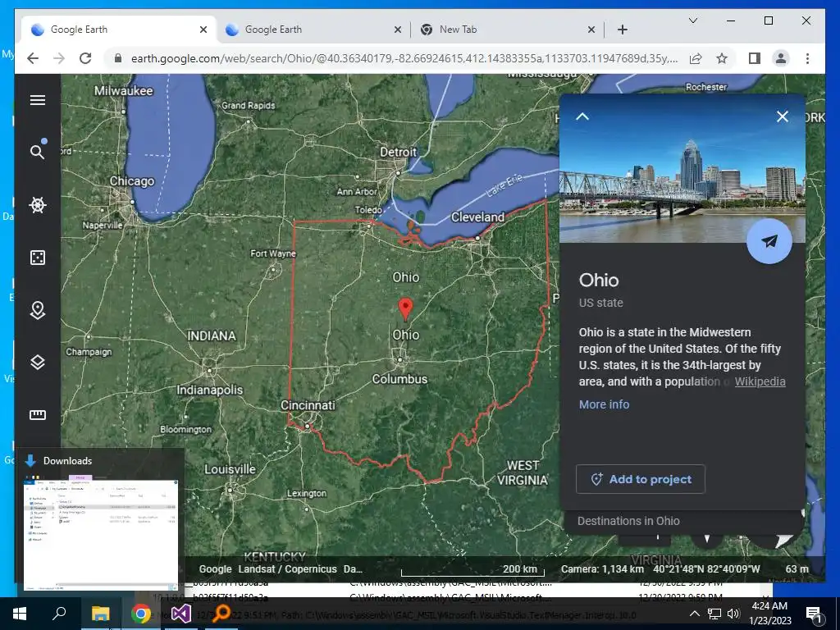Screen dimensions: 840x630
Task: Click the Destinations in Ohio heading
Action: point(628,521)
